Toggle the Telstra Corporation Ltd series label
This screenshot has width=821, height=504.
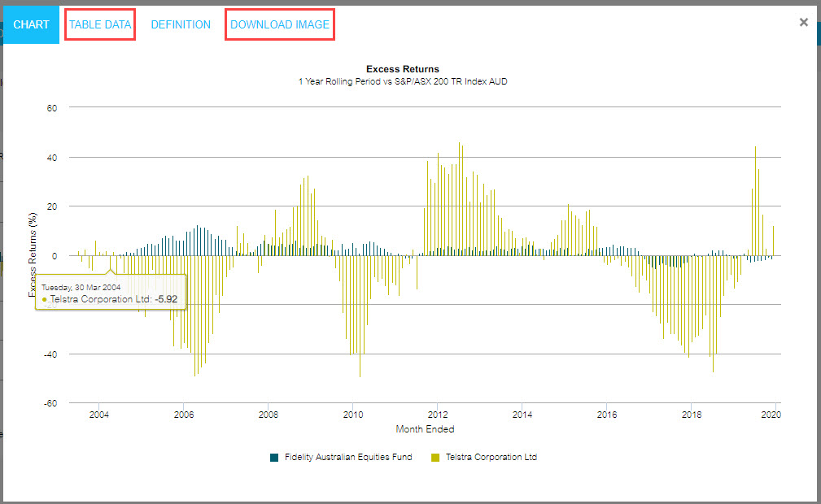coord(491,457)
